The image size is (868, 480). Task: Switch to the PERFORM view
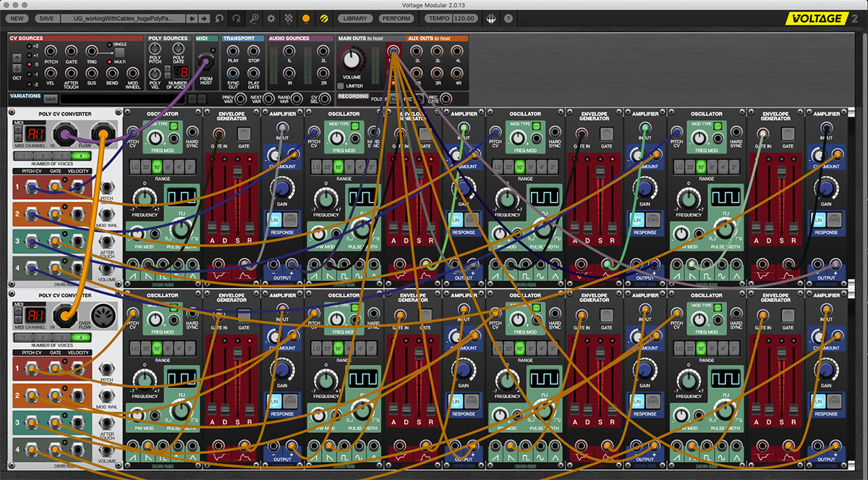pyautogui.click(x=396, y=18)
